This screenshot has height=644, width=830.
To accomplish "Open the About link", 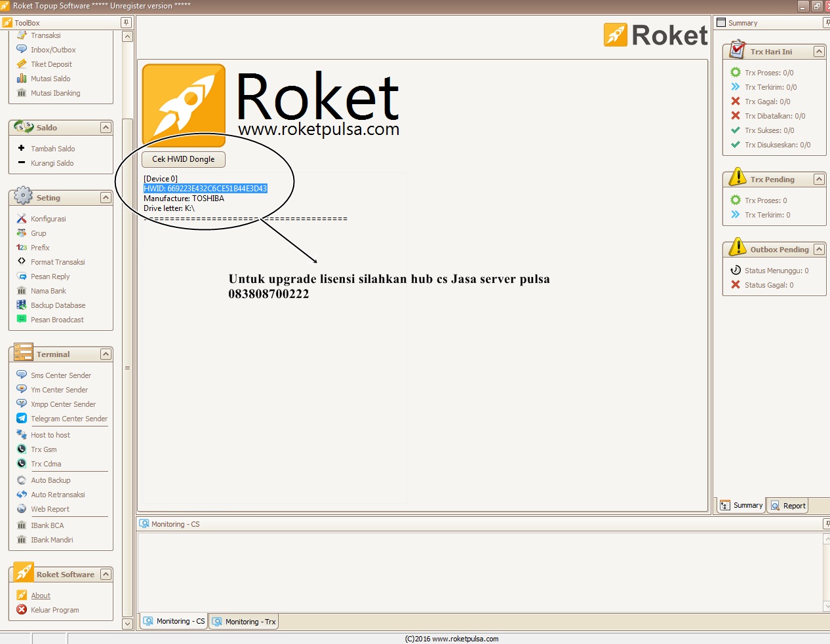I will (x=41, y=596).
